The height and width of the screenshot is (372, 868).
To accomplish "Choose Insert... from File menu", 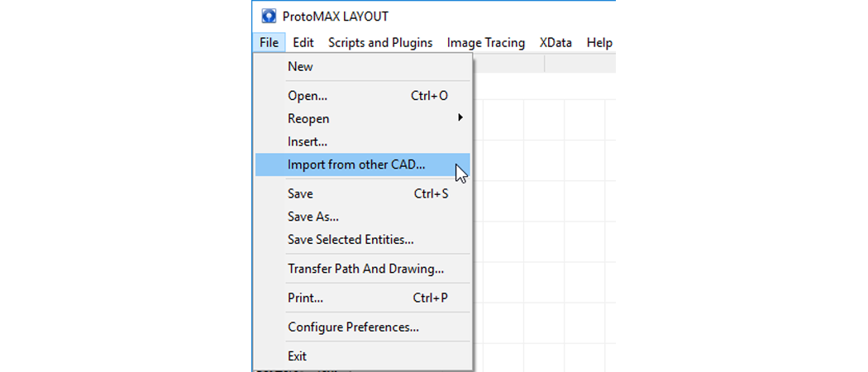I will point(308,141).
